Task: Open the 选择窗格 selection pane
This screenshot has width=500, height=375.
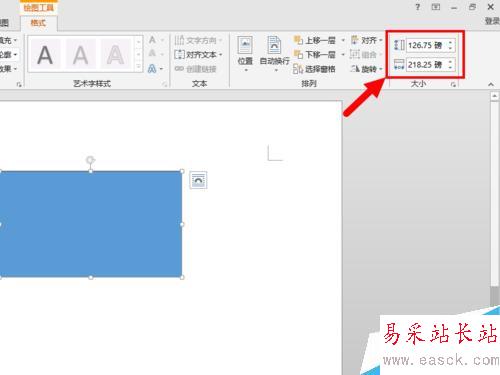Action: 314,69
